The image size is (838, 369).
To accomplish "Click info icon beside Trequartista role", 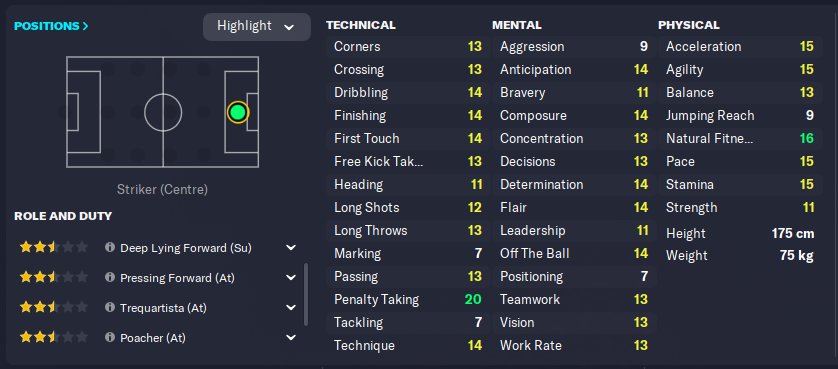I will pyautogui.click(x=110, y=308).
